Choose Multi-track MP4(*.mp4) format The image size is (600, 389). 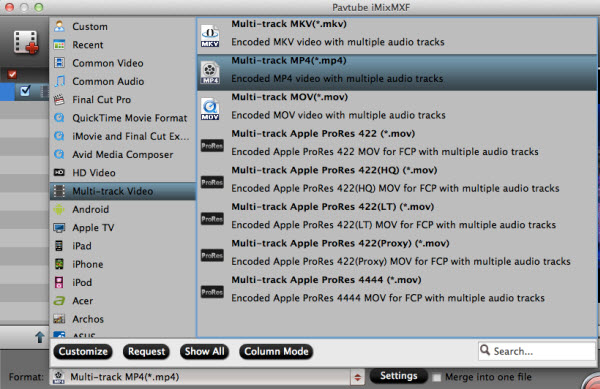397,73
